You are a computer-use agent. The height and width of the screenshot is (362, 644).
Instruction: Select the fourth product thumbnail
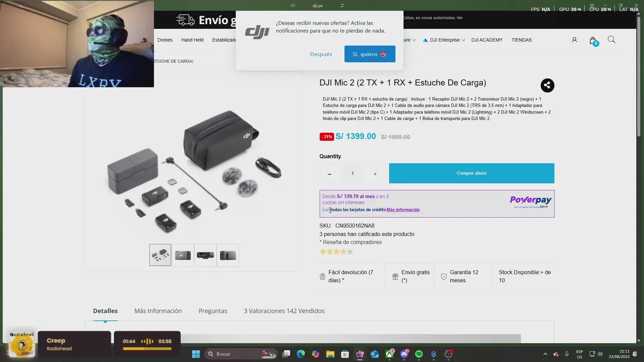[228, 255]
